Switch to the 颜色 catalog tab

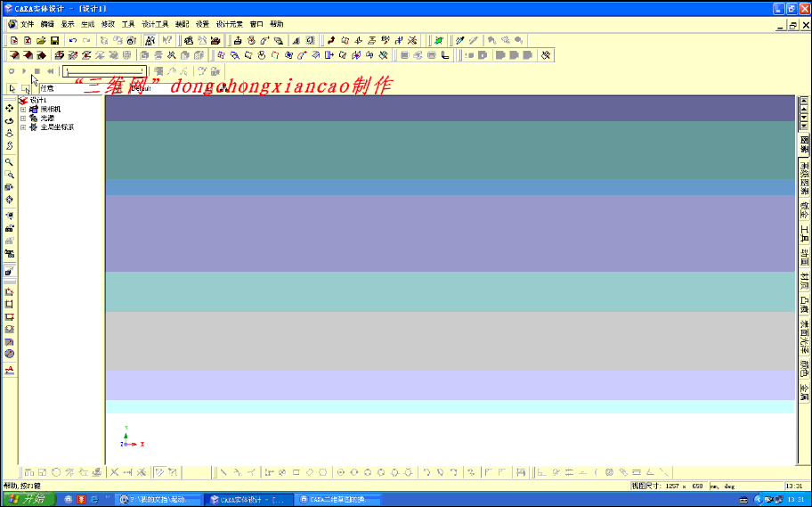[x=804, y=369]
